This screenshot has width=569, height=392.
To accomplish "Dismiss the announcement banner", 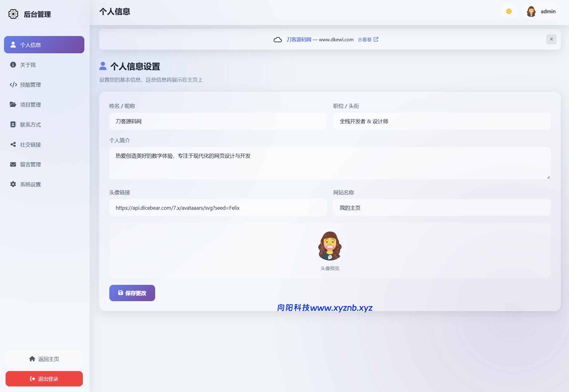I will pos(551,39).
